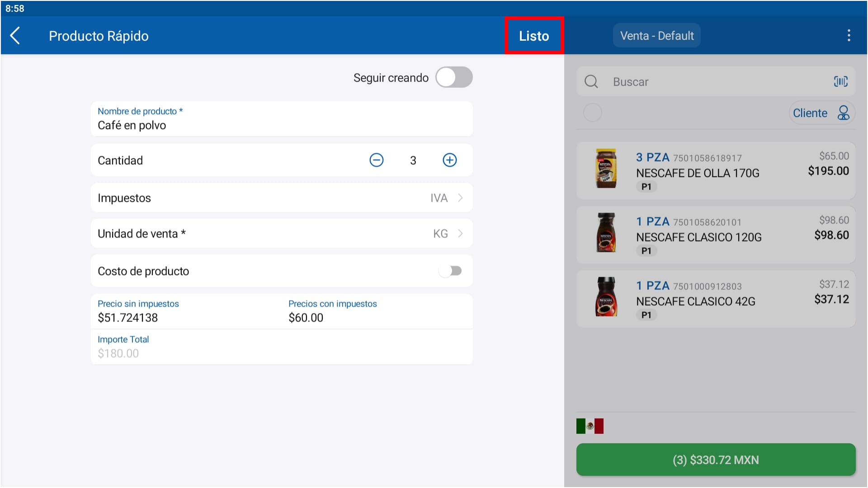Open the three-dot overflow menu
This screenshot has height=488, width=868.
[849, 36]
